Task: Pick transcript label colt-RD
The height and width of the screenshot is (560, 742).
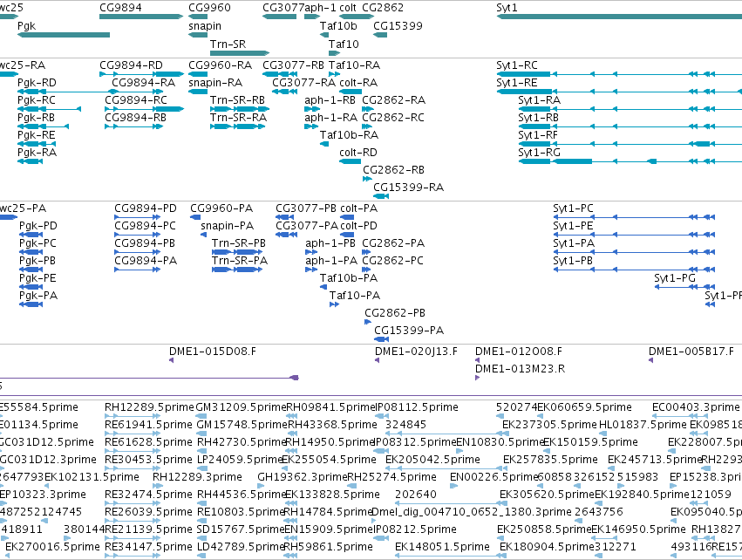Action: tap(358, 153)
